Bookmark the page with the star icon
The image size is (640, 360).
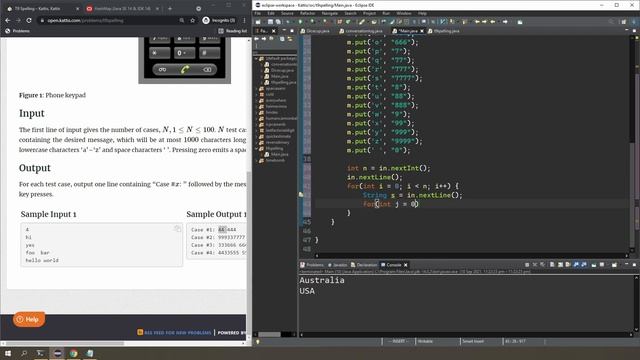(x=193, y=20)
